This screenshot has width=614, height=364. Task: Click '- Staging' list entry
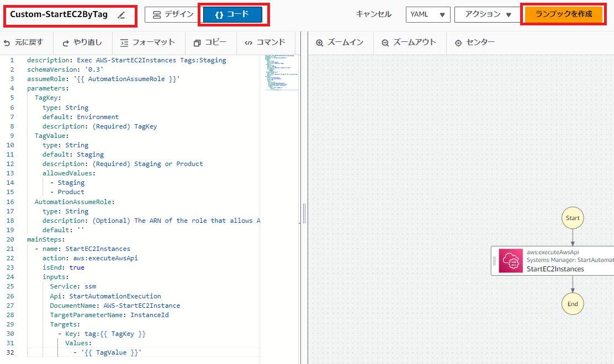click(x=67, y=183)
